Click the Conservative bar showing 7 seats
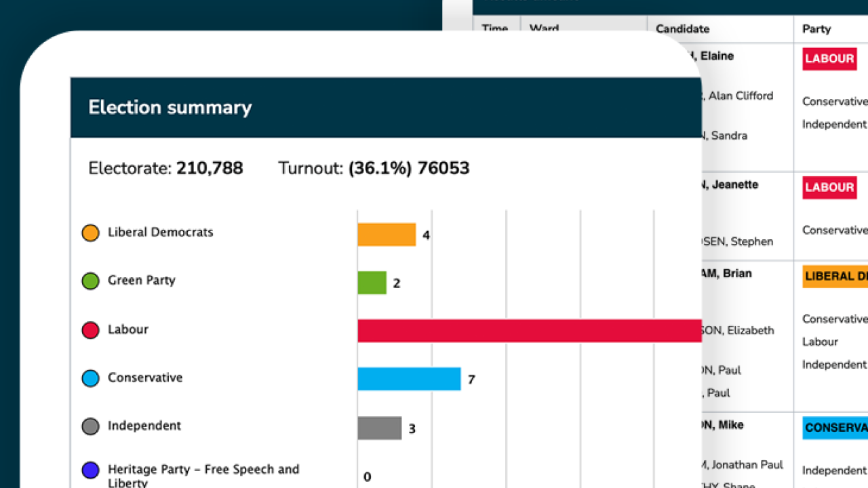 pyautogui.click(x=409, y=379)
